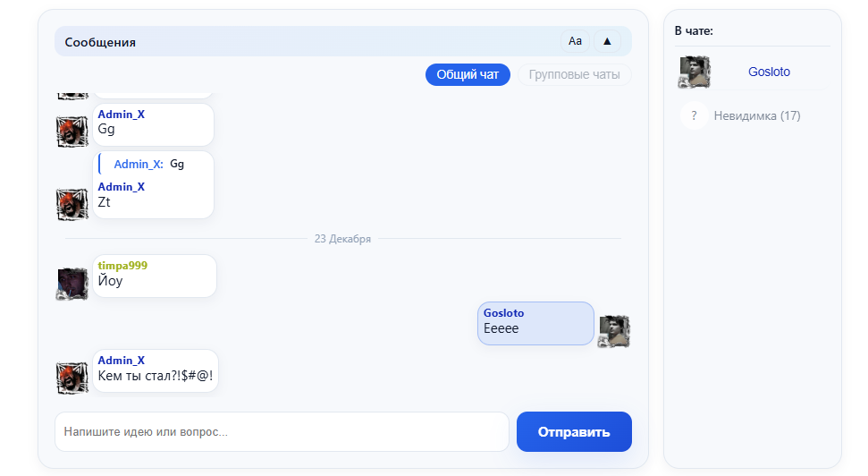Click Admin_X avatar beside Zt message
This screenshot has height=476, width=868.
(x=72, y=204)
